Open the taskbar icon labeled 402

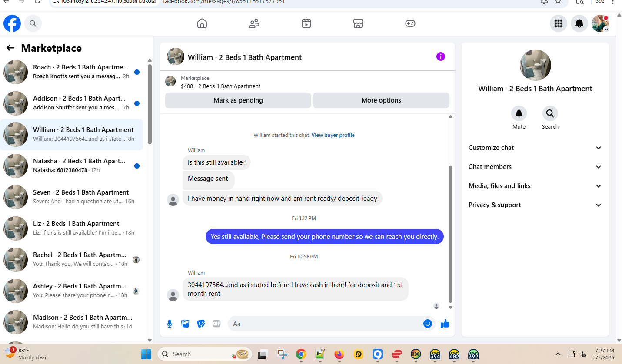point(454,354)
